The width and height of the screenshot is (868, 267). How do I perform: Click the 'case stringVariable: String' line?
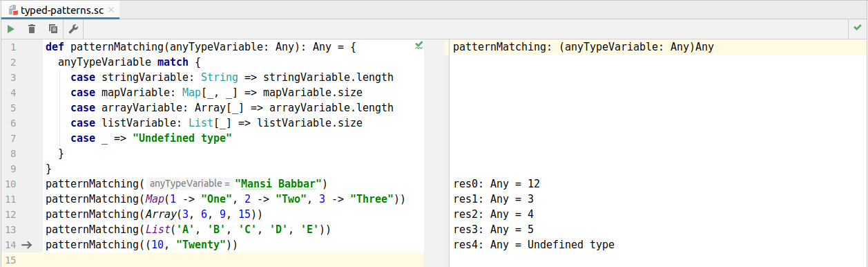point(232,77)
